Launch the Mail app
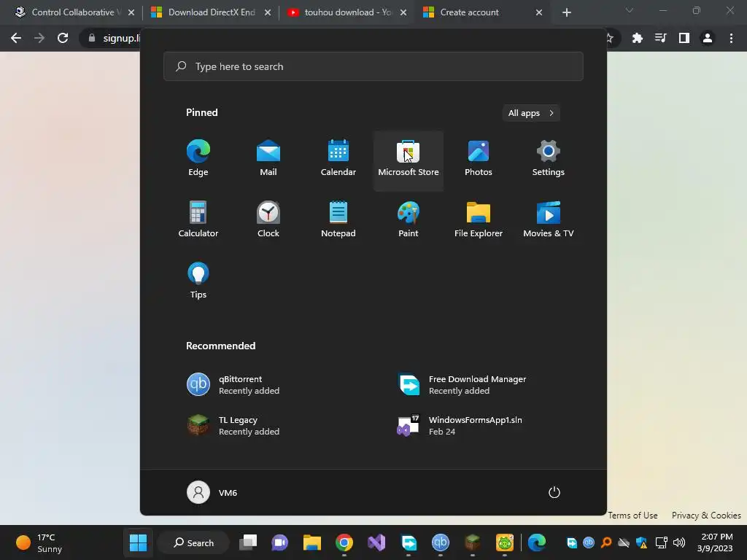The image size is (747, 560). click(268, 159)
